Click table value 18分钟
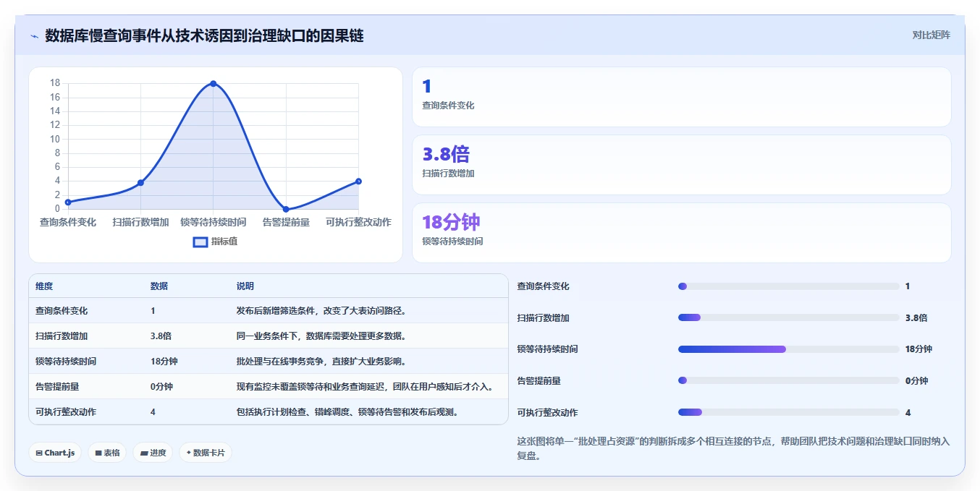The height and width of the screenshot is (491, 980). (164, 362)
